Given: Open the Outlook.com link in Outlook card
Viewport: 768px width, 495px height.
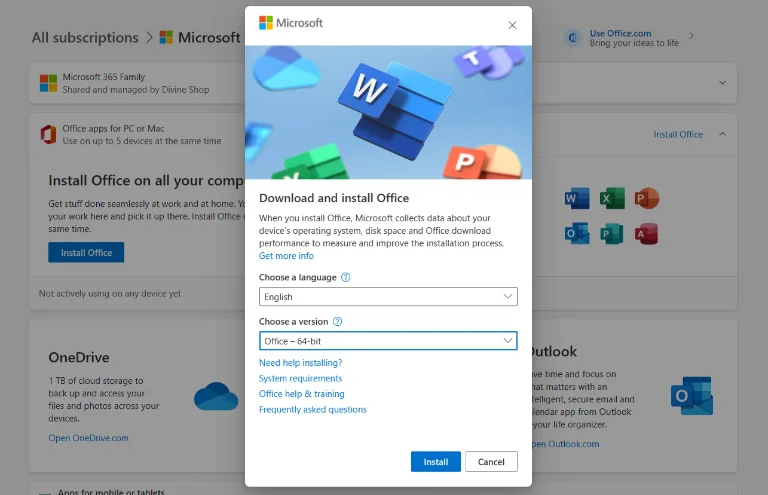Looking at the screenshot, I should [x=565, y=444].
